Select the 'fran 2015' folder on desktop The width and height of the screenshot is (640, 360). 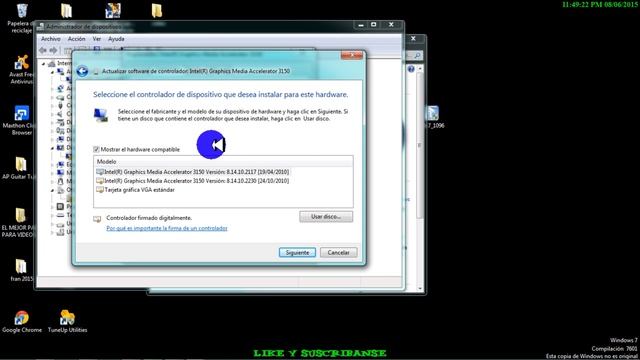(21, 270)
